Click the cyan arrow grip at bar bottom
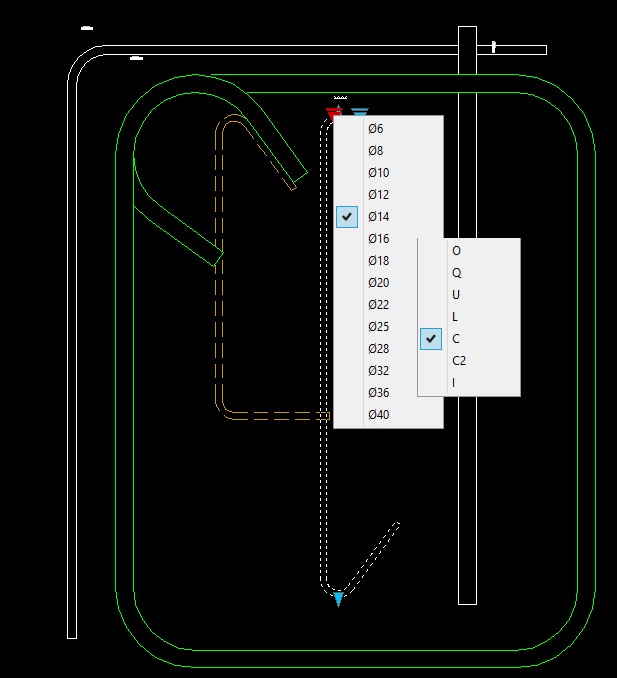Viewport: 617px width, 678px height. click(x=339, y=600)
